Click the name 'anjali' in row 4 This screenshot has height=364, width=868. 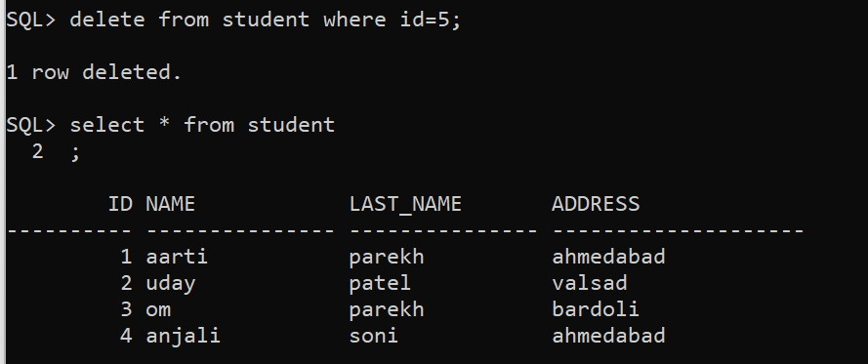(184, 336)
